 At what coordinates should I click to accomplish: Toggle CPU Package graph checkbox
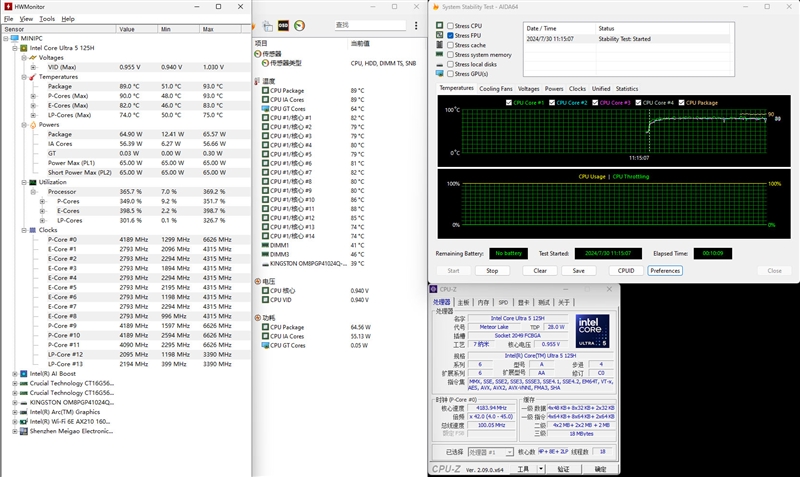682,103
